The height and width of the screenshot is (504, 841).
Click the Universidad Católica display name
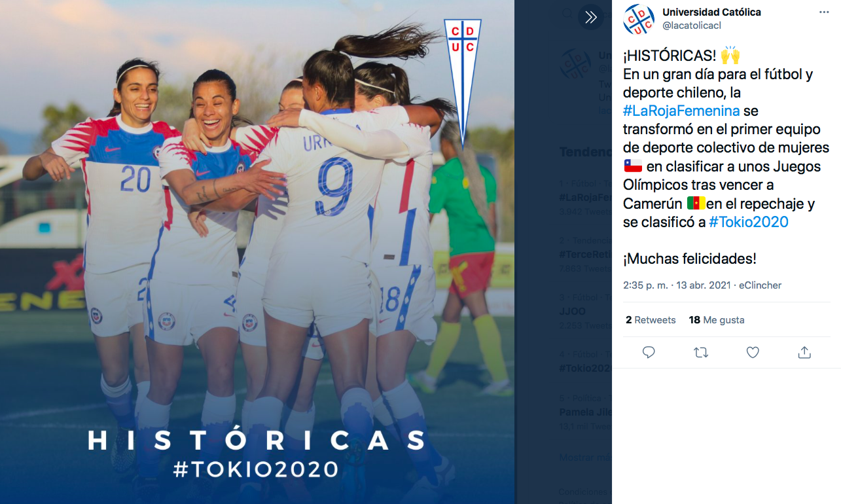[x=711, y=12]
